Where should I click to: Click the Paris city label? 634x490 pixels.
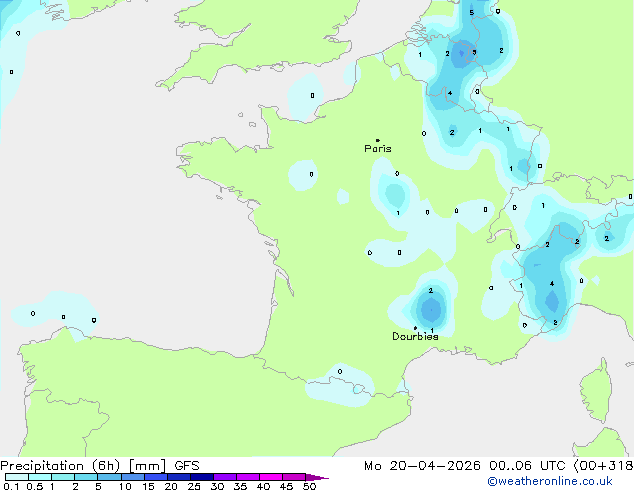click(x=378, y=149)
